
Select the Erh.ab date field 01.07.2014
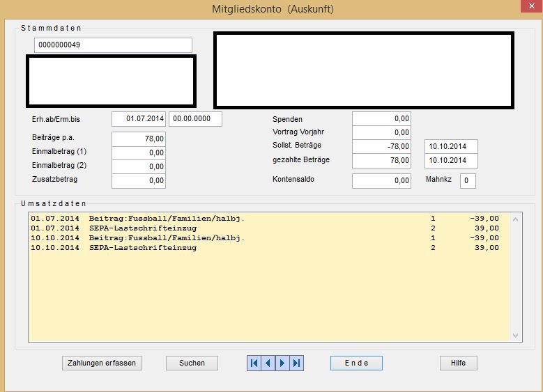click(x=139, y=119)
